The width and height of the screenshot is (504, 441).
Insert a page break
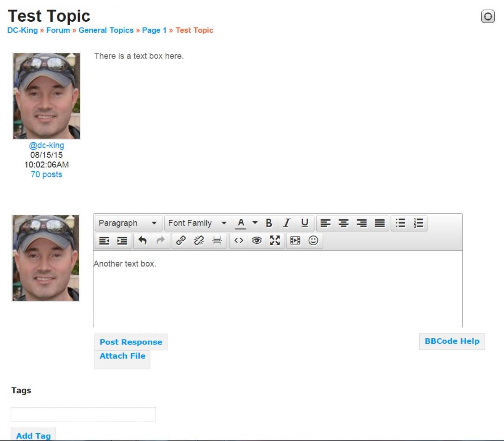217,241
